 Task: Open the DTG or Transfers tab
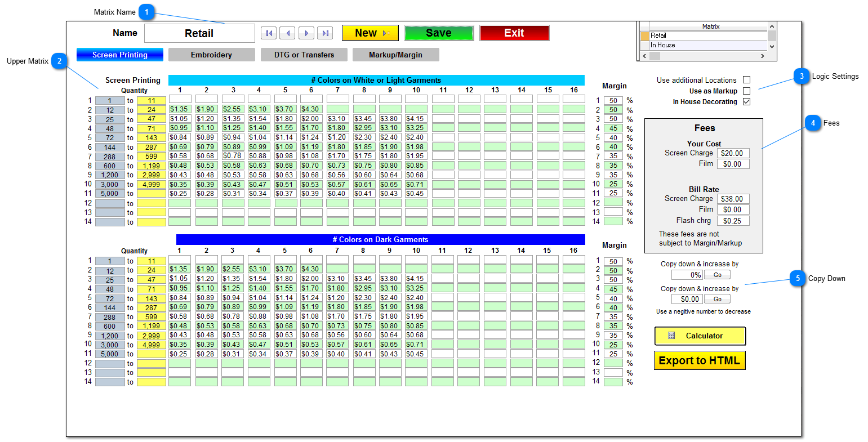click(304, 55)
